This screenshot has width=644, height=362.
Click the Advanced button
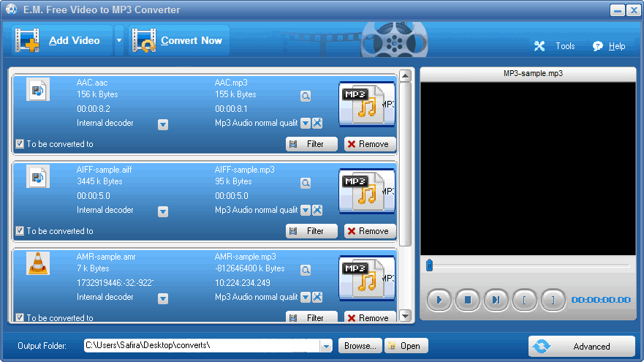[582, 347]
